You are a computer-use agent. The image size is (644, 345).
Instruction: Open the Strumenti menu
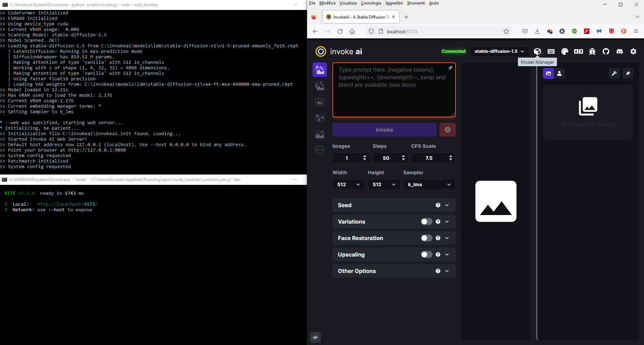coord(416,3)
